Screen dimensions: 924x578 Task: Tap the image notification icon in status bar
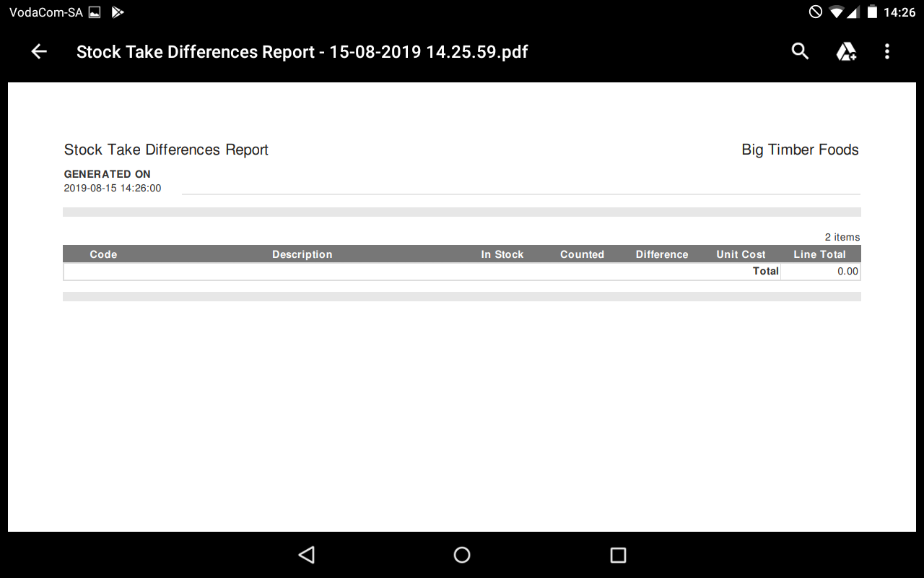[95, 12]
